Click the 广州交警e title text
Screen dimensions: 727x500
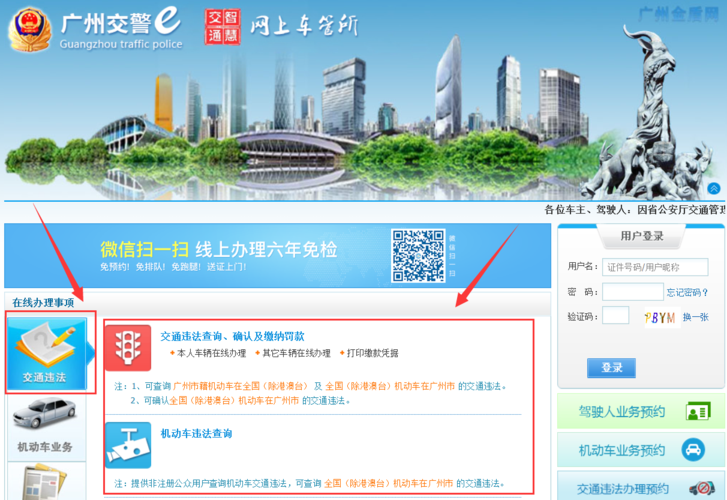point(121,22)
